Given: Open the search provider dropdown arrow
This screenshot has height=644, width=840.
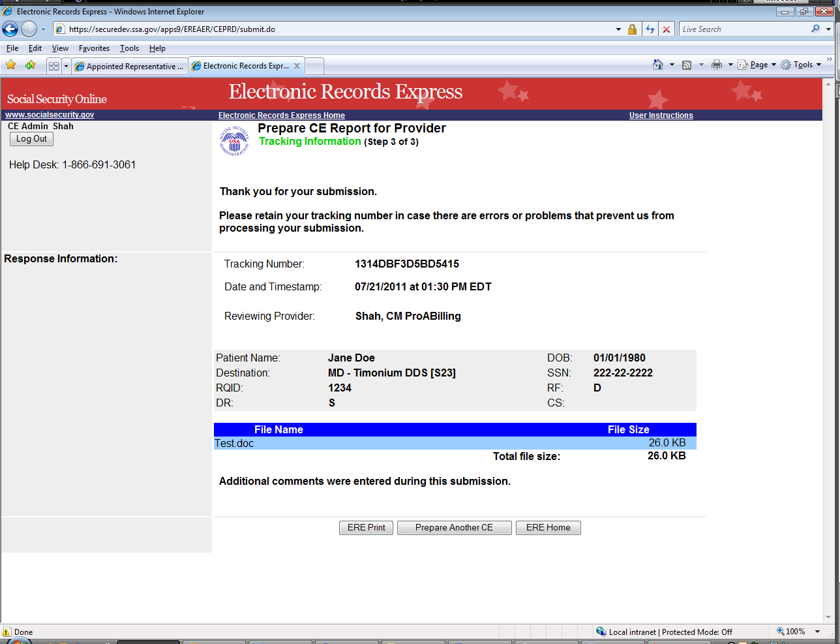Looking at the screenshot, I should [x=829, y=29].
